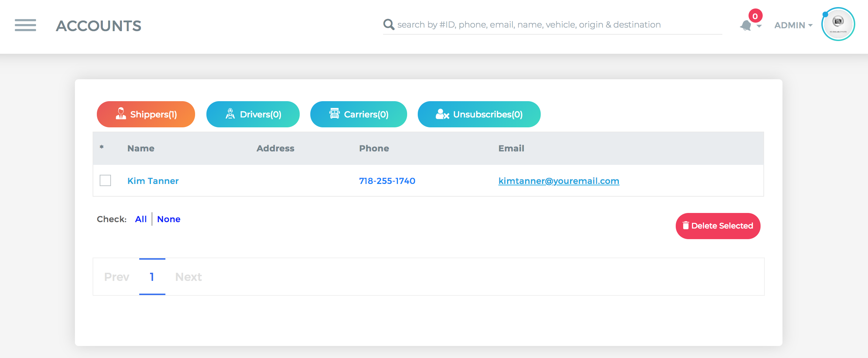Switch to the Drivers(0) tab
Image resolution: width=868 pixels, height=358 pixels.
point(253,114)
